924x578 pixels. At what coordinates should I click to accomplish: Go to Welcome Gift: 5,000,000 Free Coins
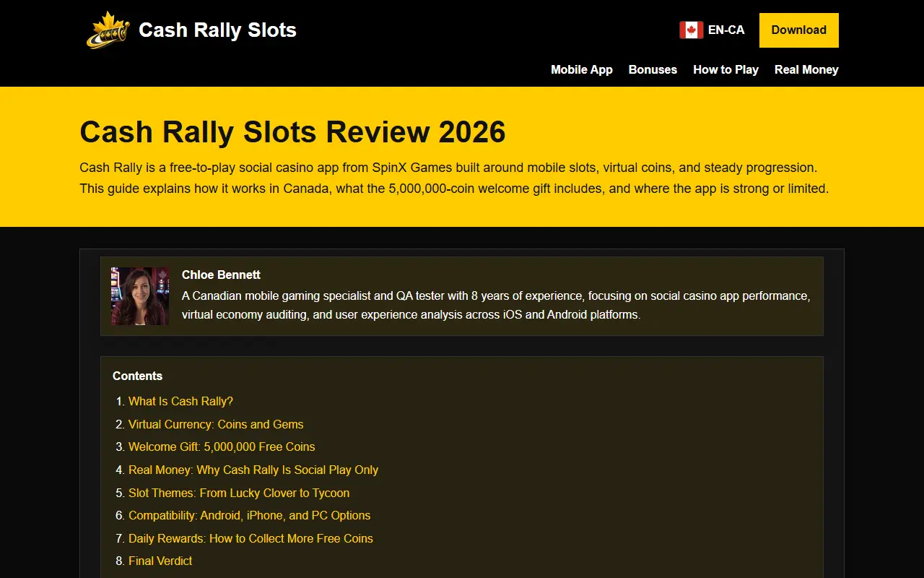pos(222,447)
